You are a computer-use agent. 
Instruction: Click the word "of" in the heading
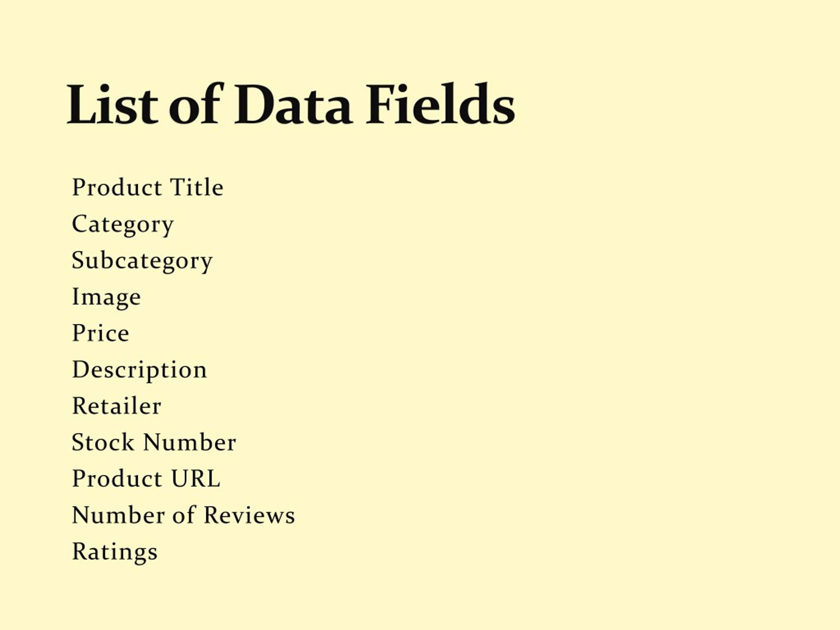[195, 104]
